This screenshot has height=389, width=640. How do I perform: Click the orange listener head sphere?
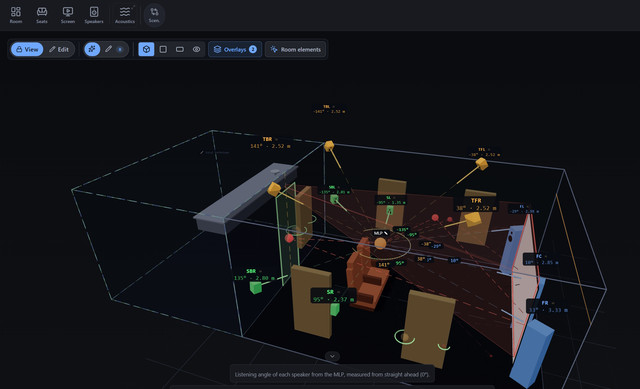[x=380, y=244]
